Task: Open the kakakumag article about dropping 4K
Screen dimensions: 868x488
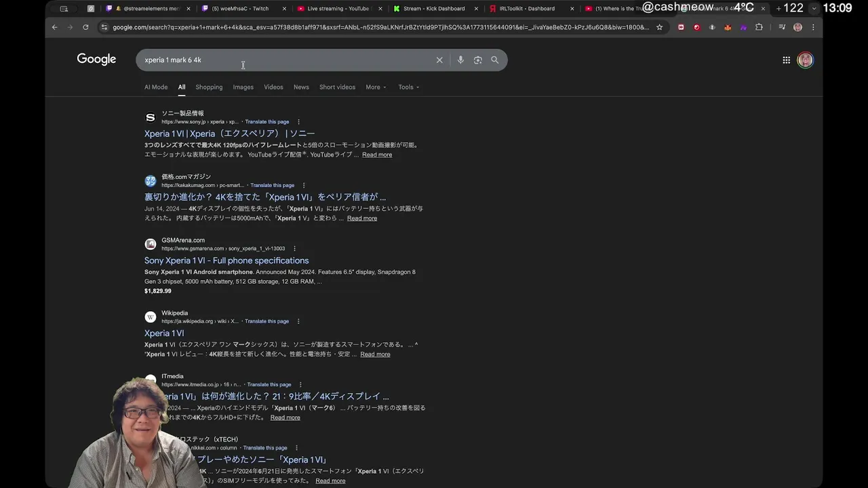Action: [x=265, y=197]
